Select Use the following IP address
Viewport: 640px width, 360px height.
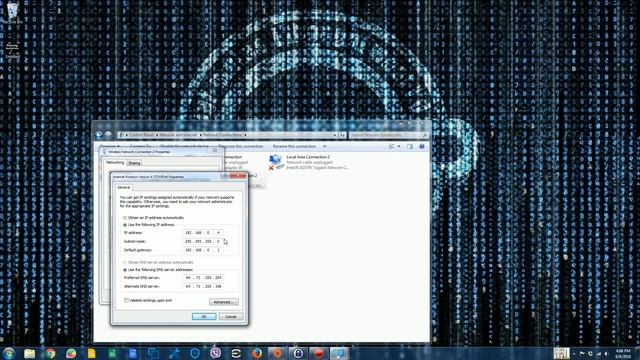coord(149,225)
